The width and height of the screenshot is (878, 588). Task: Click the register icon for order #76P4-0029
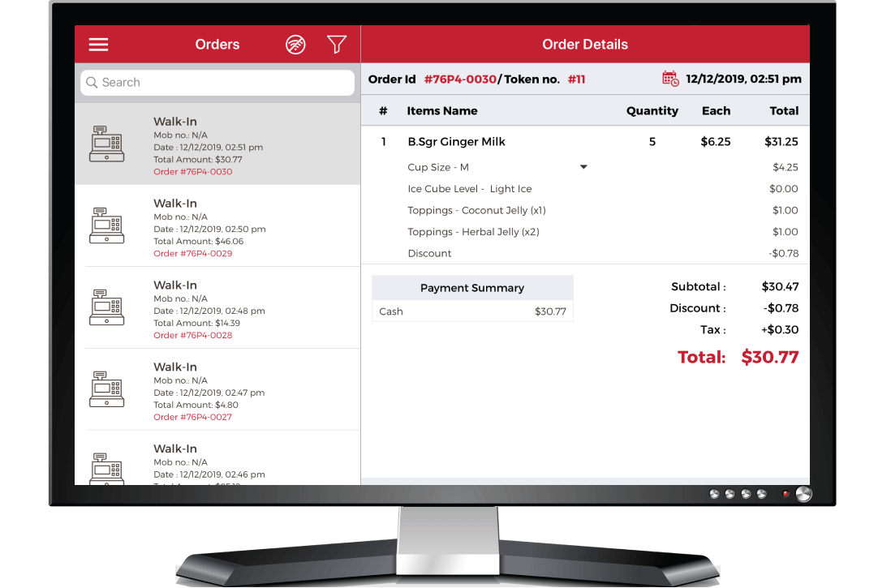point(106,225)
